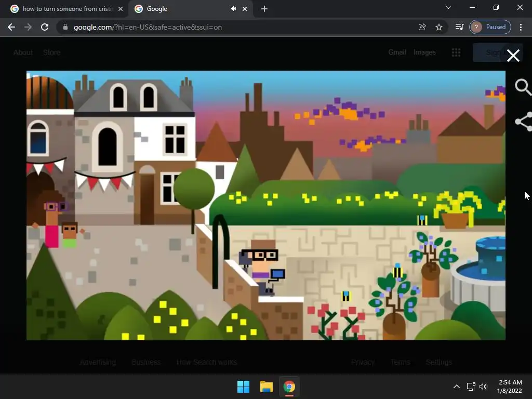This screenshot has height=399, width=532.
Task: Open the media control icon in toolbar
Action: 459,27
